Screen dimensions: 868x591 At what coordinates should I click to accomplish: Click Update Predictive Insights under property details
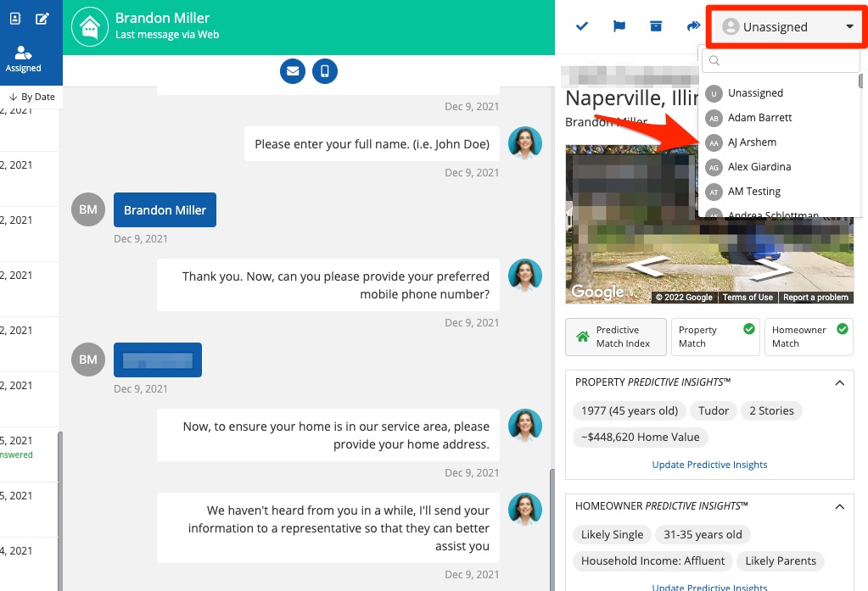(x=709, y=465)
